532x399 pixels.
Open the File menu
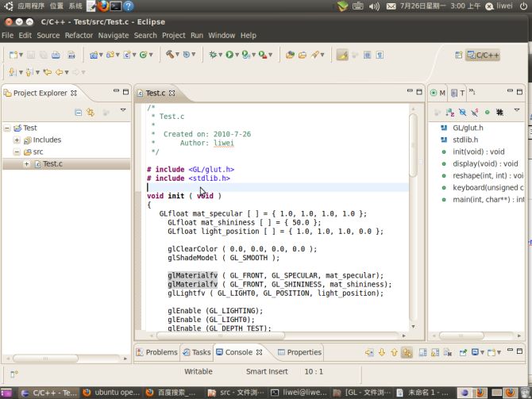pyautogui.click(x=7, y=35)
